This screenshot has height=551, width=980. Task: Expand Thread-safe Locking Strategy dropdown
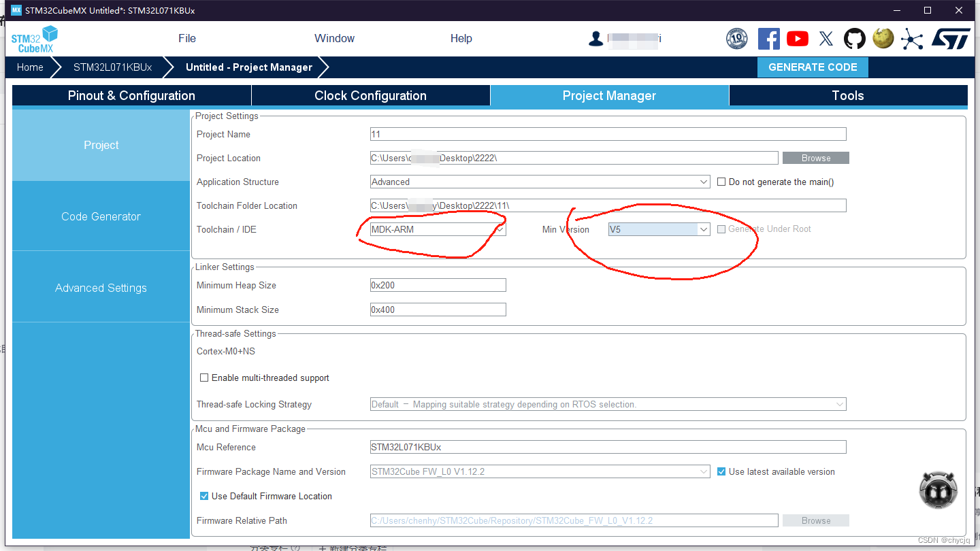tap(608, 404)
